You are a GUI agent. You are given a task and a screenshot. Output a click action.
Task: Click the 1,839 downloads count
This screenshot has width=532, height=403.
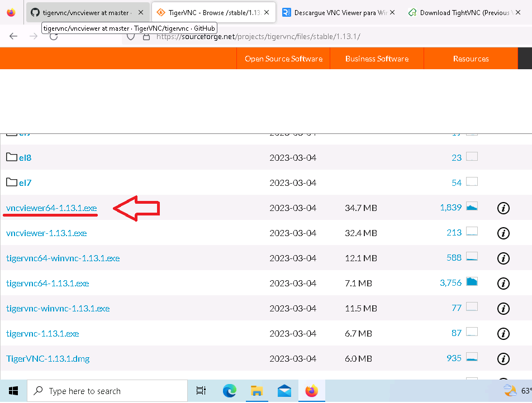click(x=450, y=208)
